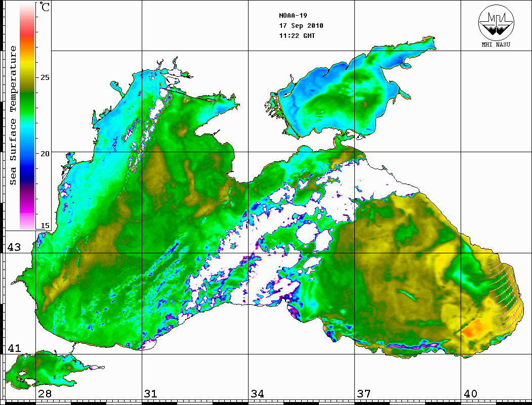Click longitude label 37

[364, 394]
